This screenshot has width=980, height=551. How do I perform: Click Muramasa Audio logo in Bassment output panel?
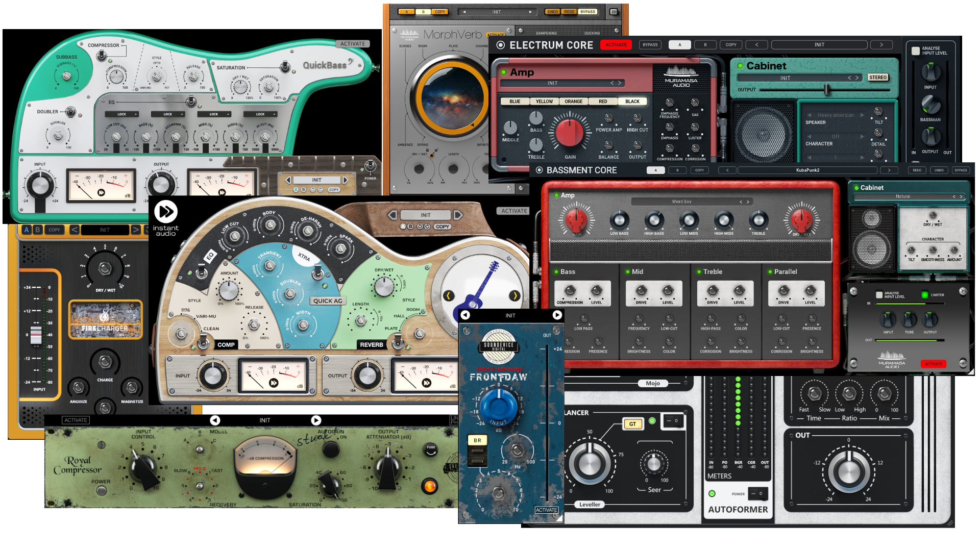pos(892,360)
